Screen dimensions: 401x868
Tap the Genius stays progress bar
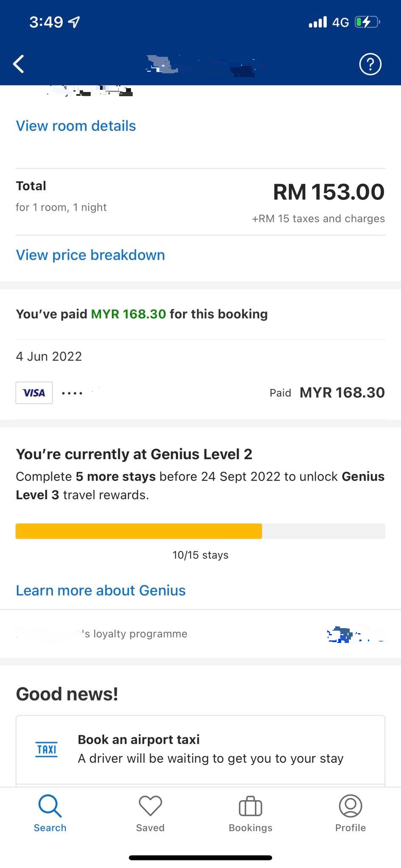(x=200, y=531)
